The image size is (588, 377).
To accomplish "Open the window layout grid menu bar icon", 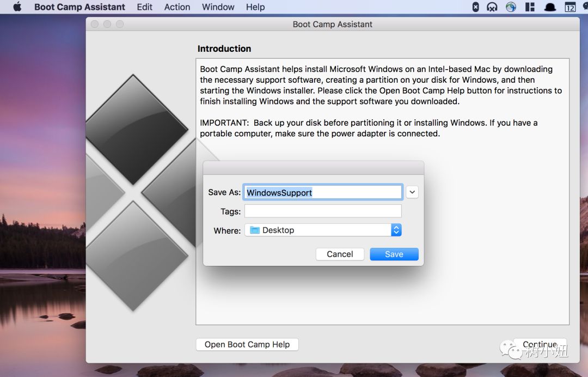I will (x=530, y=7).
